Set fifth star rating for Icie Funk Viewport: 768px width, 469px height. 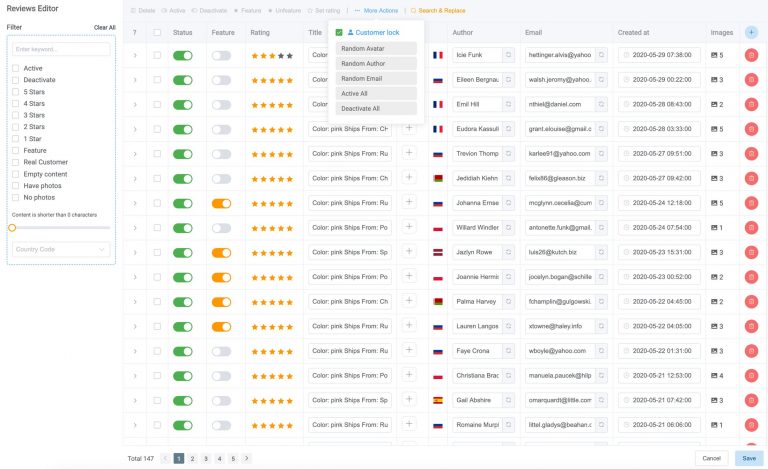coord(290,56)
